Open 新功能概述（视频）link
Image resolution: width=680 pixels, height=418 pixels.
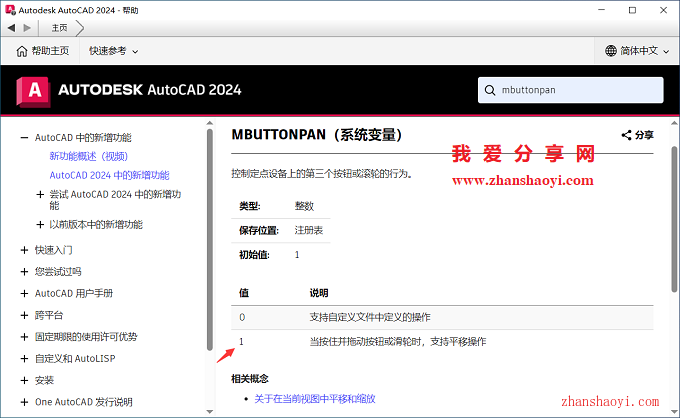click(x=88, y=156)
